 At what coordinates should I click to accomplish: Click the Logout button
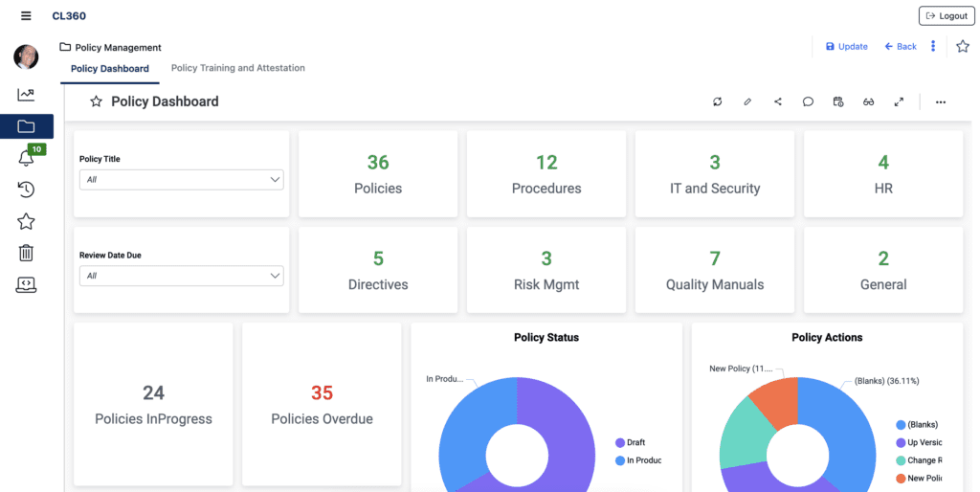click(947, 15)
